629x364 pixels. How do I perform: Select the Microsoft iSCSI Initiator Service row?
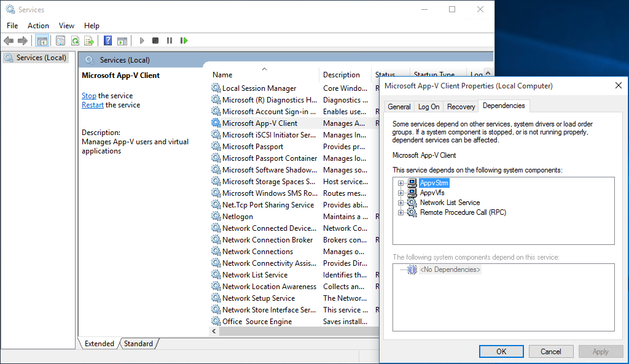pos(294,134)
